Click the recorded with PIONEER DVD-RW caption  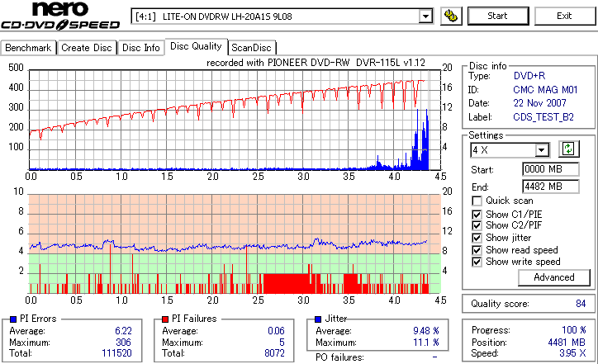coord(316,63)
